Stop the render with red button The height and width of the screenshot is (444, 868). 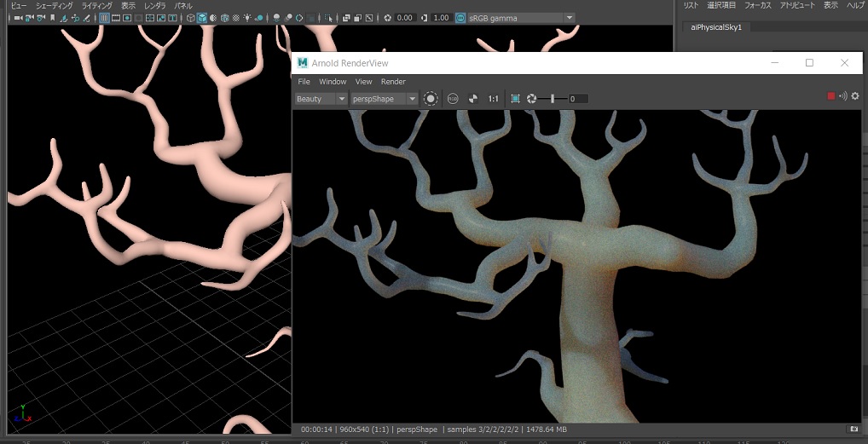click(831, 96)
